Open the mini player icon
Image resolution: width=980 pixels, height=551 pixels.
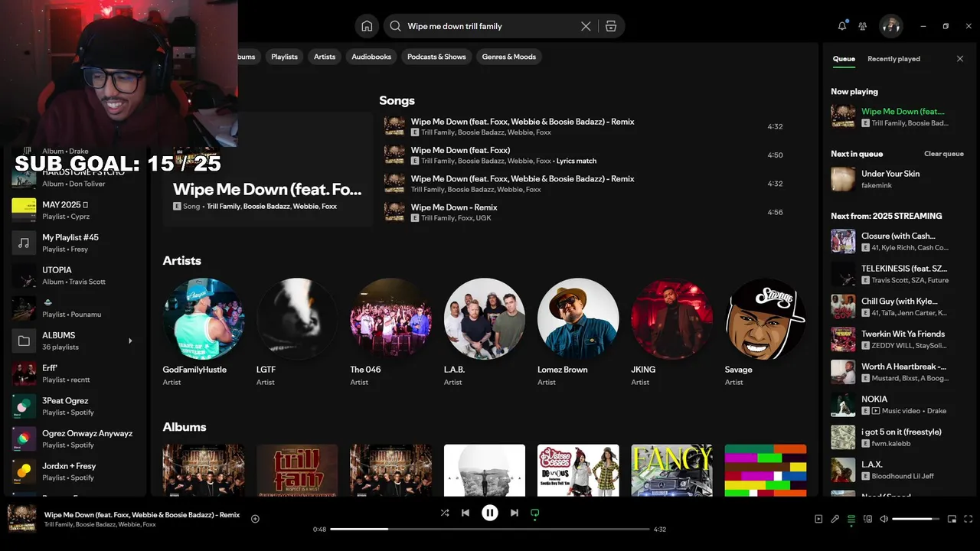952,519
